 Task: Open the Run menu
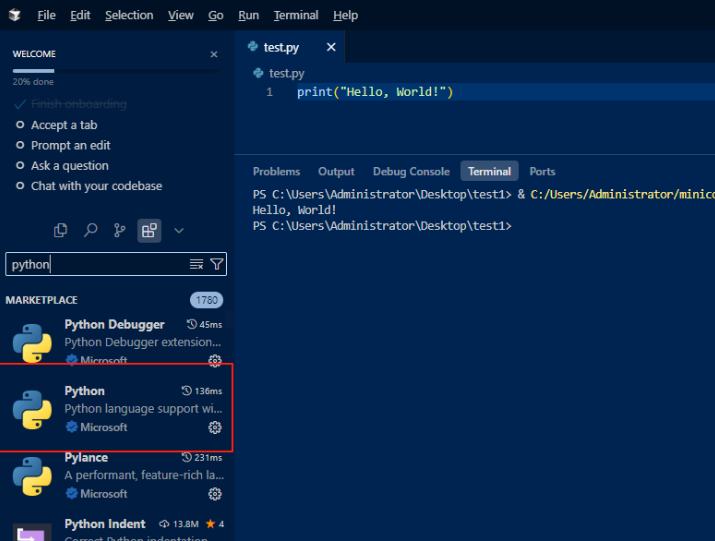[x=249, y=15]
